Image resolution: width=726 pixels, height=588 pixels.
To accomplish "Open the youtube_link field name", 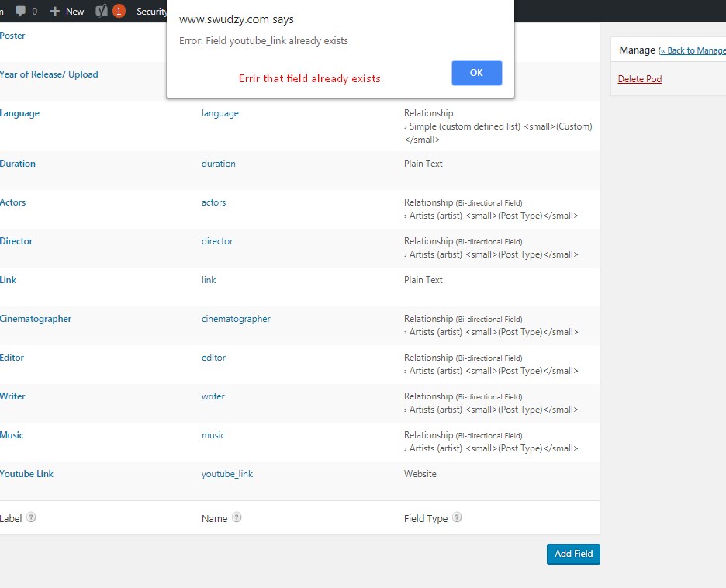I will click(227, 473).
